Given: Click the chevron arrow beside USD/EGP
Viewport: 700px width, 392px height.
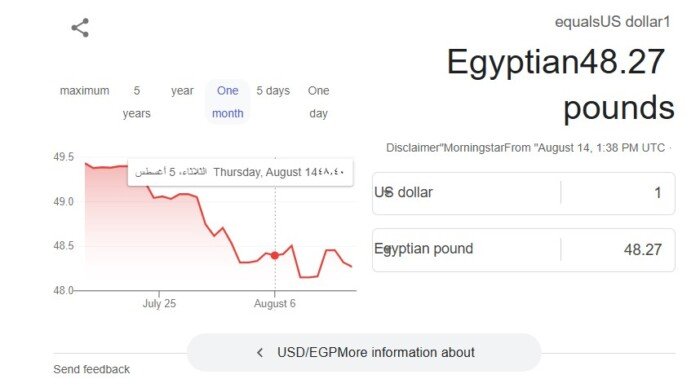Looking at the screenshot, I should 260,353.
